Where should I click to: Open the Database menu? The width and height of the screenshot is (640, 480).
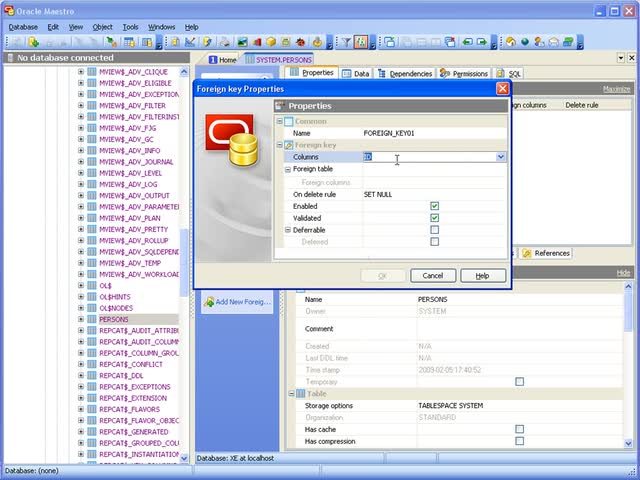pos(23,27)
